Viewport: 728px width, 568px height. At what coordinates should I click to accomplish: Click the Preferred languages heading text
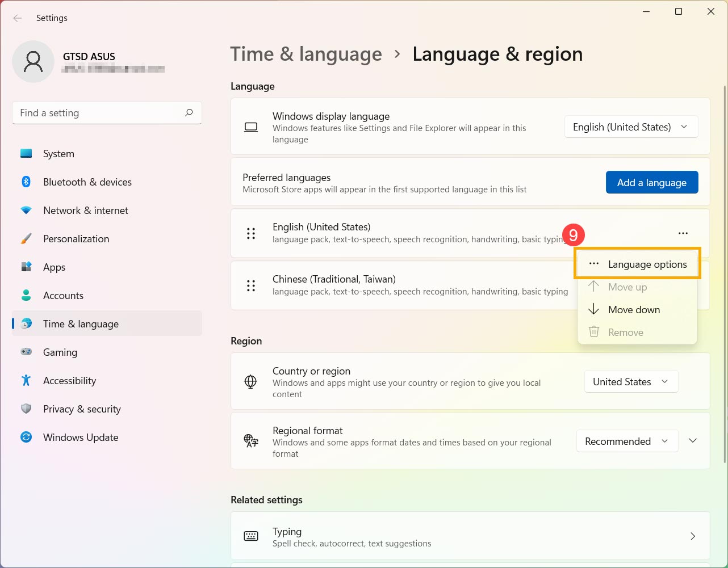pos(286,178)
